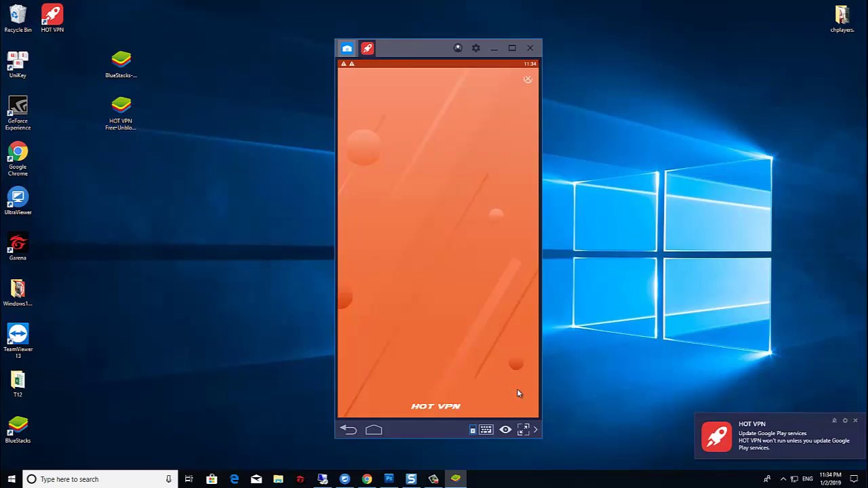Launch Microsoft Edge from the taskbar
Image resolution: width=868 pixels, height=488 pixels.
coord(234,479)
